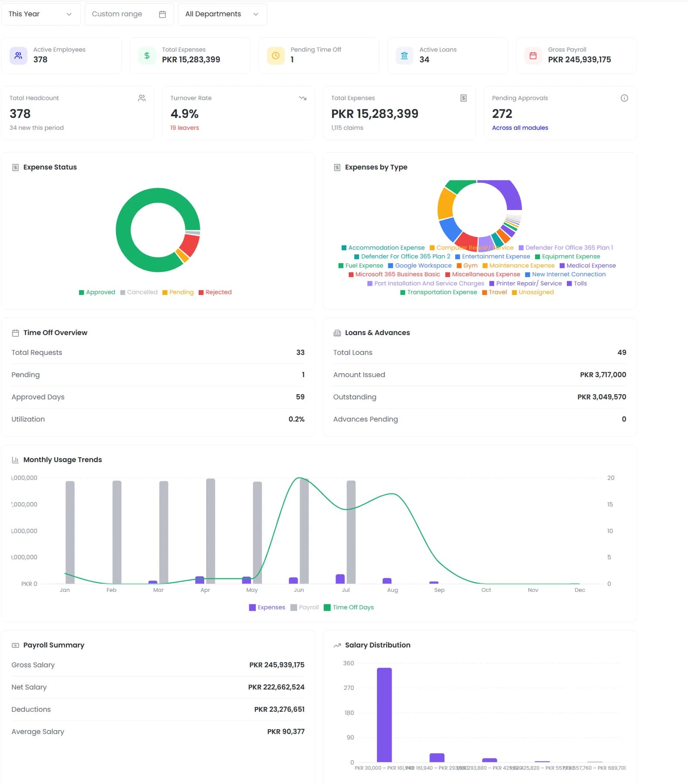Image resolution: width=688 pixels, height=784 pixels.
Task: Toggle the Time Off Days series legend
Action: tap(349, 607)
